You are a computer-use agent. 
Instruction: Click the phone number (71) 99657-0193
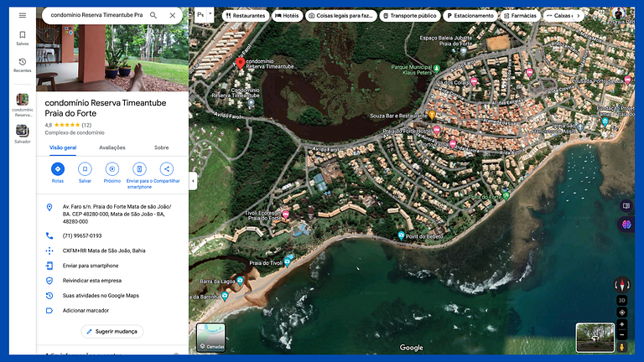tap(82, 236)
